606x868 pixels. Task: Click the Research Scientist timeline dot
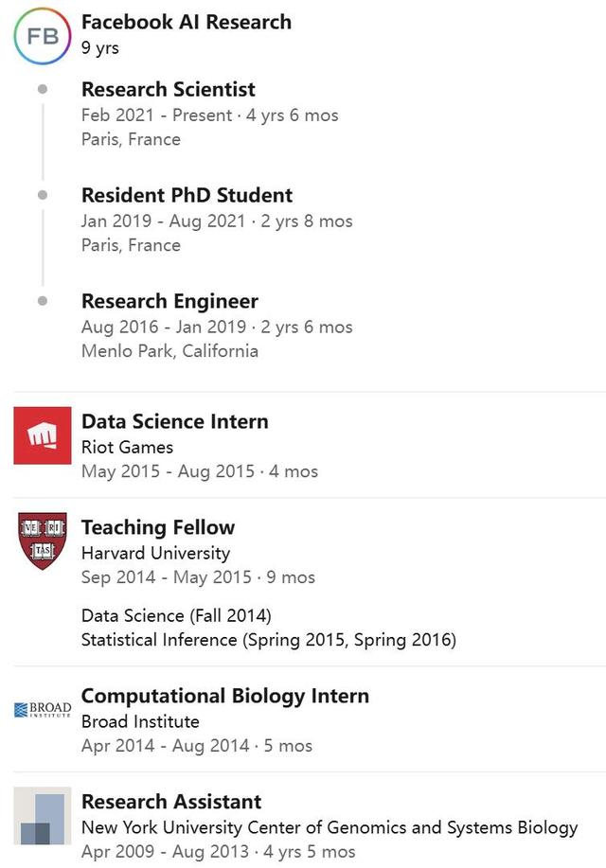point(43,89)
